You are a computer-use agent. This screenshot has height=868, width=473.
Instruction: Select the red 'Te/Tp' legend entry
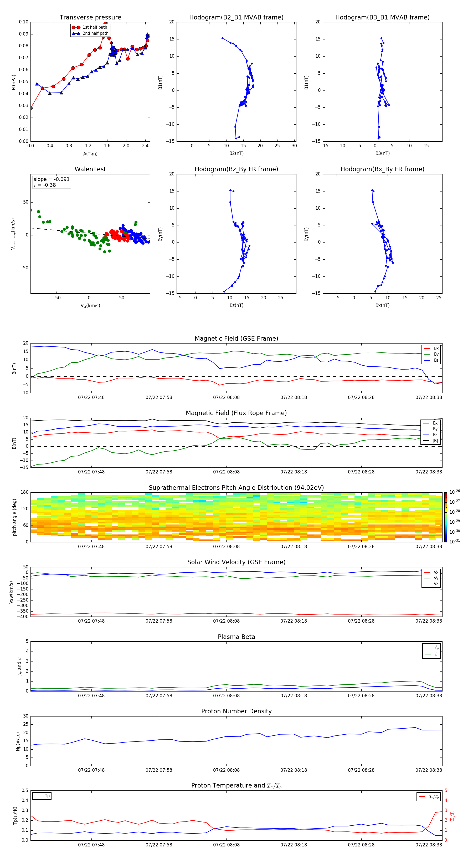click(x=429, y=797)
